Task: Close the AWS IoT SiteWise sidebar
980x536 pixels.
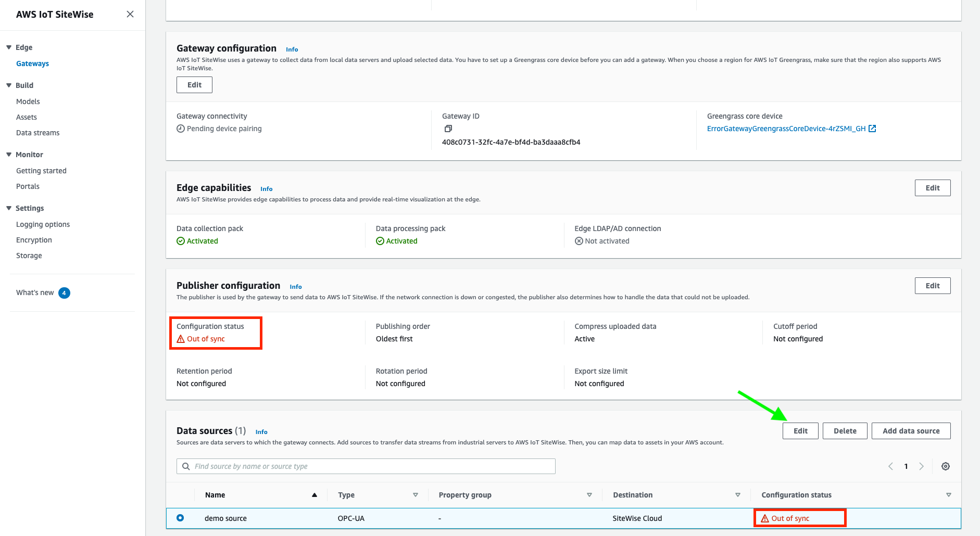Action: coord(130,14)
